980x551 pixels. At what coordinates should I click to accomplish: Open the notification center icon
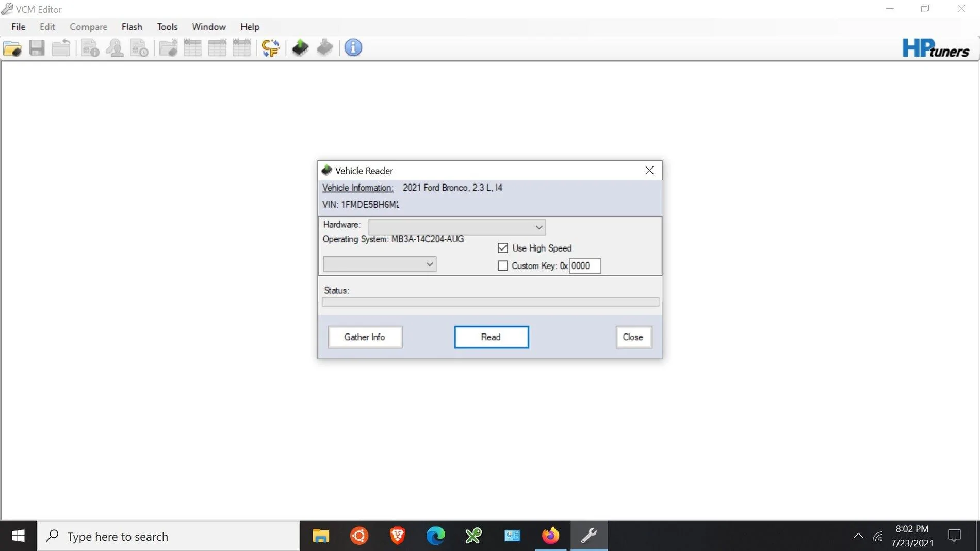tap(955, 536)
